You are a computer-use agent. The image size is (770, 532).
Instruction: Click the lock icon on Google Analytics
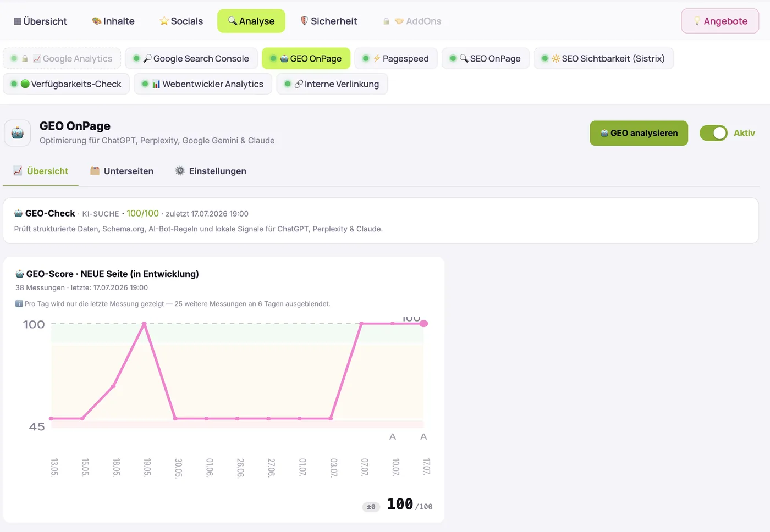(25, 58)
